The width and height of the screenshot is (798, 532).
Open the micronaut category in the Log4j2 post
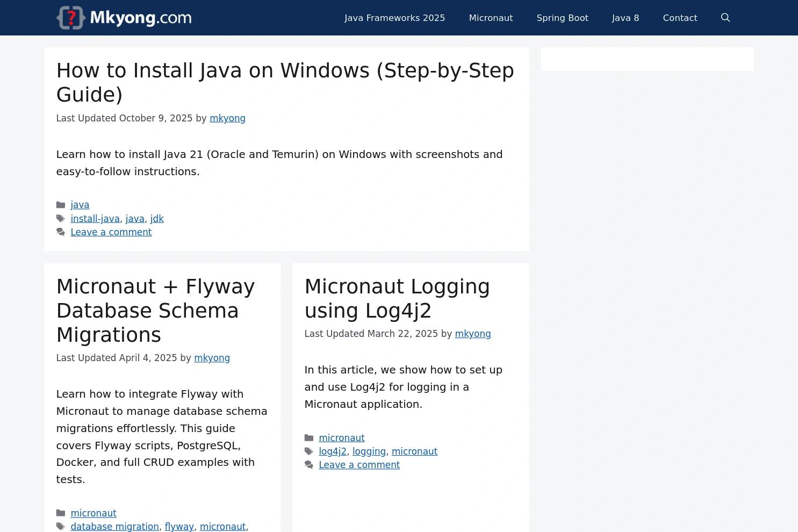coord(342,438)
